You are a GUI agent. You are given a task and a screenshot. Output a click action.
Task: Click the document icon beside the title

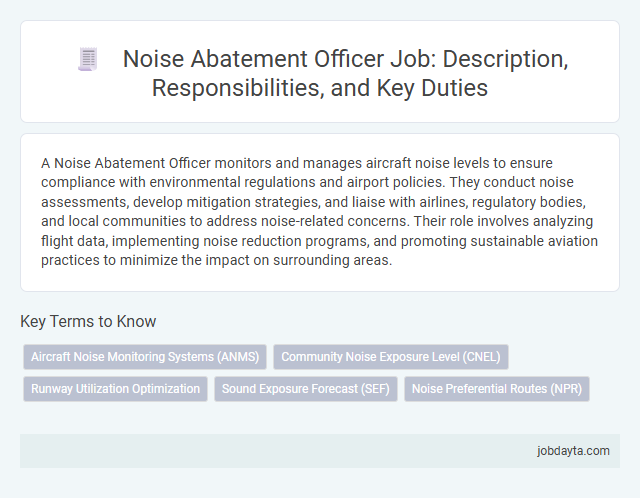88,59
